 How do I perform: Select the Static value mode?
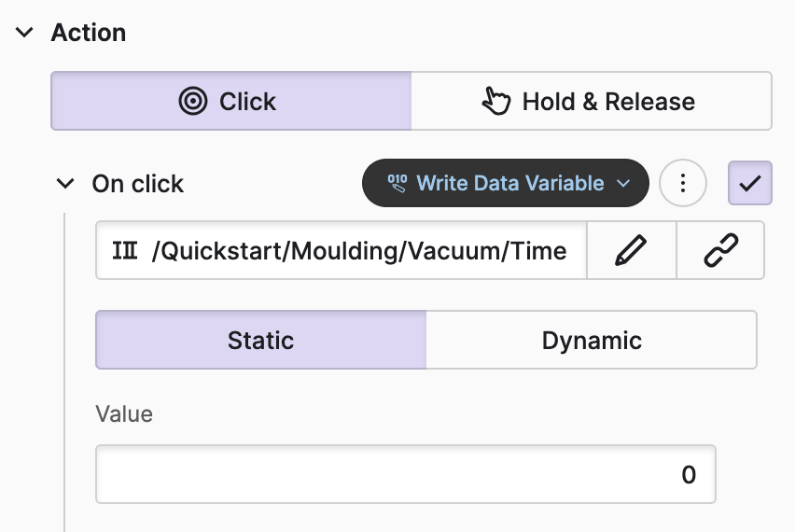(x=260, y=340)
